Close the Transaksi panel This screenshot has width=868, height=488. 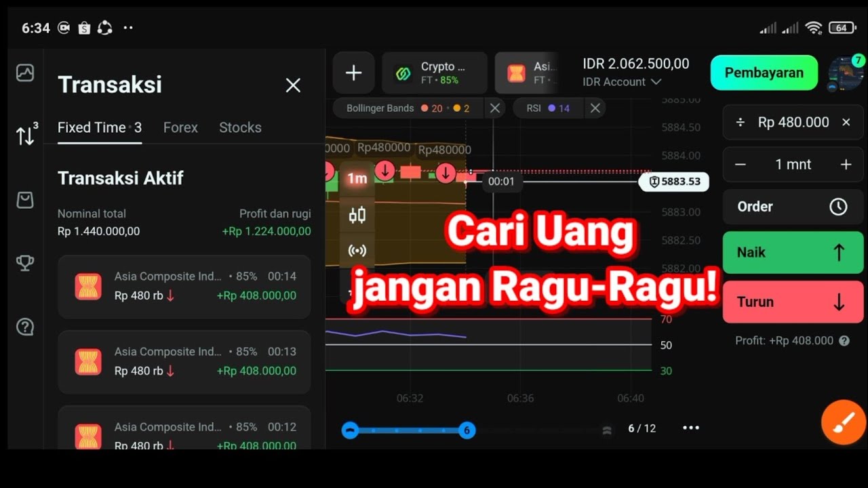point(293,85)
